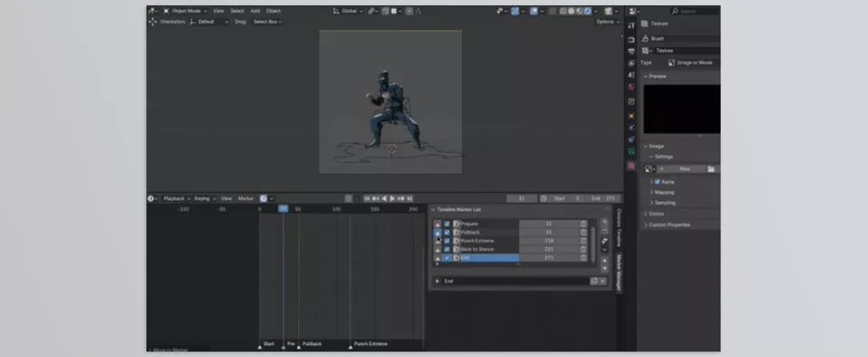The width and height of the screenshot is (868, 357).
Task: Open the Object Mode dropdown
Action: [184, 11]
